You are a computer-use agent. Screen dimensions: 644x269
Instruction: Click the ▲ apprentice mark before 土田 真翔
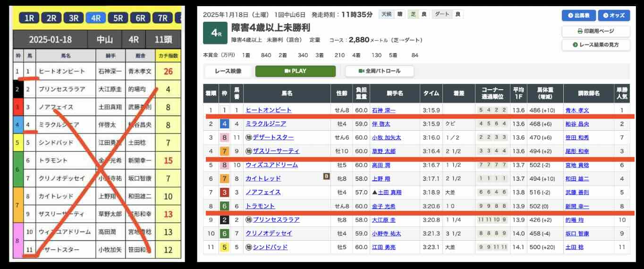375,192
